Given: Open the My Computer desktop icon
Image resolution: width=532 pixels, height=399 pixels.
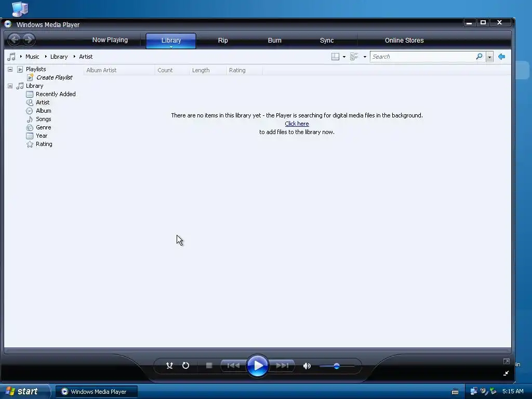Looking at the screenshot, I should 20,8.
